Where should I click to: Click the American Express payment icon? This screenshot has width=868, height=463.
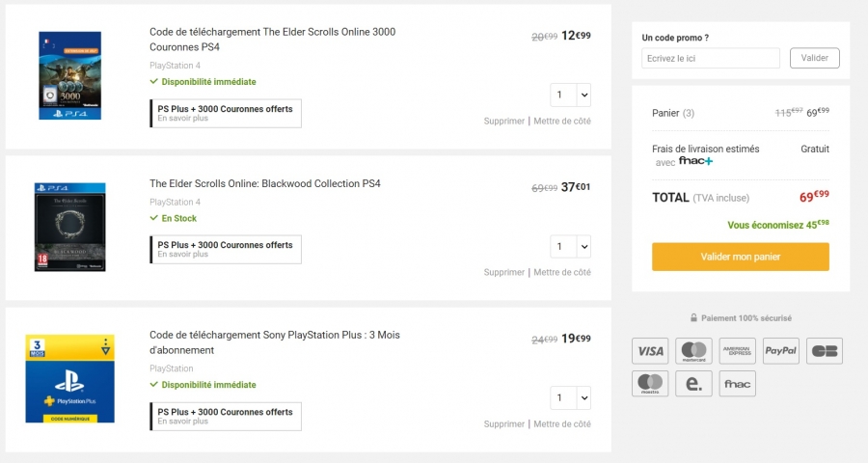tap(738, 350)
